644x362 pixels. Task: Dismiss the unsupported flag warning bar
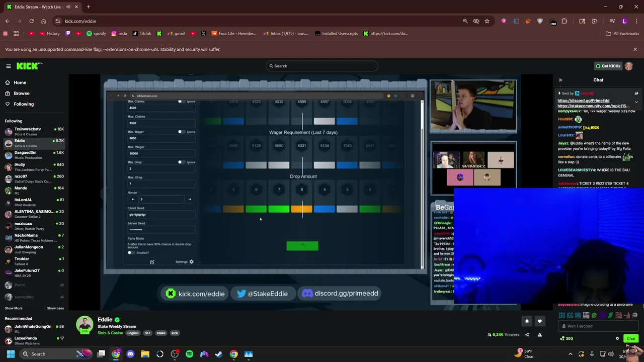pos(635,49)
